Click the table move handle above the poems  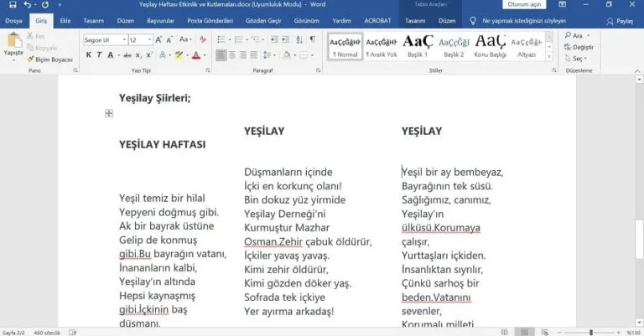pyautogui.click(x=109, y=113)
